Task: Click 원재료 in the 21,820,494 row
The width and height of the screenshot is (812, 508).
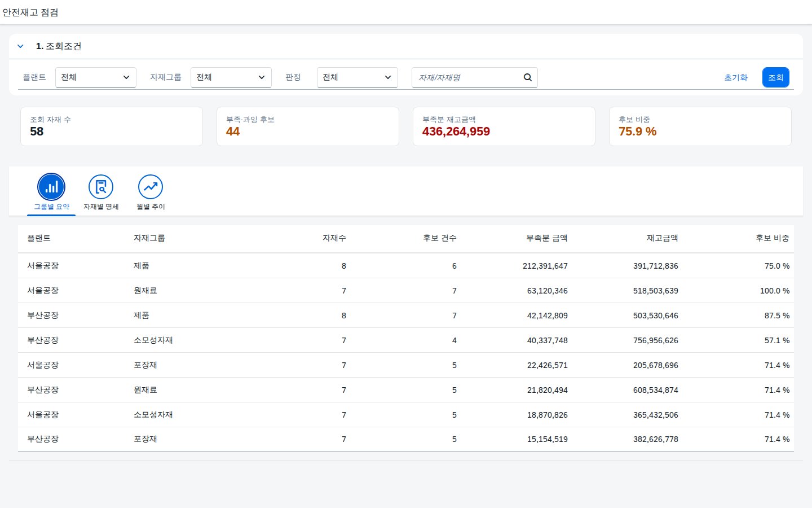Action: 145,390
